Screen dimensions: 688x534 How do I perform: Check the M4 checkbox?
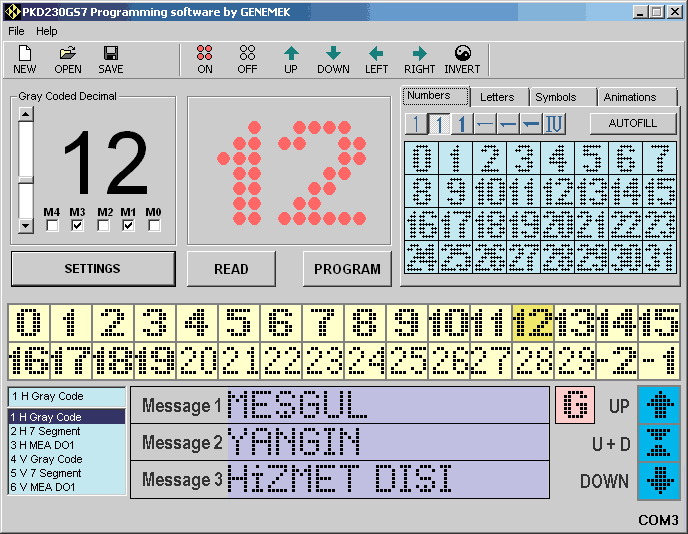(52, 226)
